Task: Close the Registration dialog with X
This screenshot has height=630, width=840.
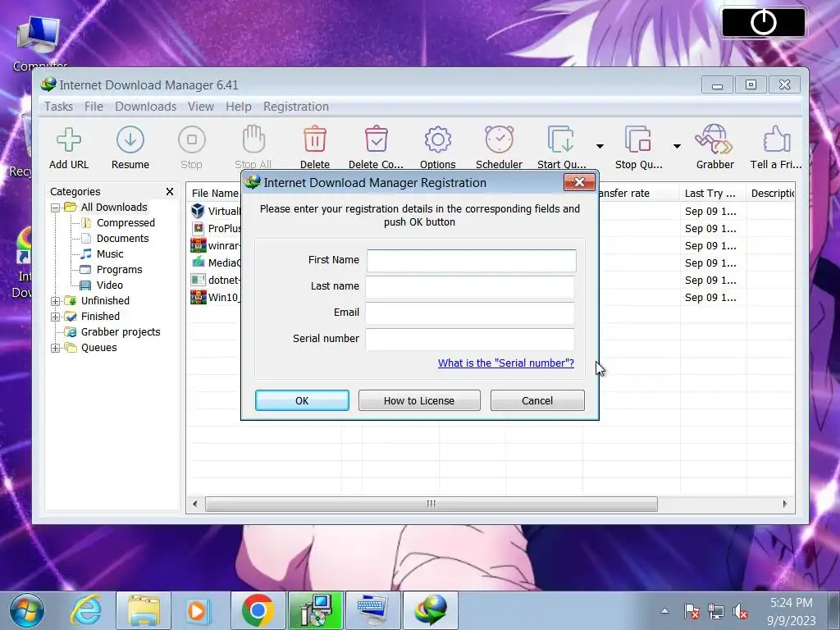Action: pyautogui.click(x=579, y=182)
